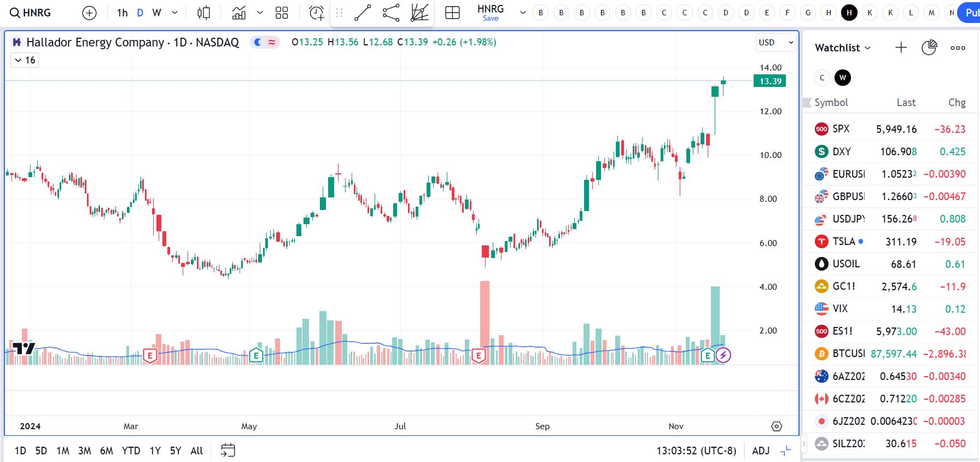Open the watchlist three-dots more menu
Screen dimensions: 980x462
(x=958, y=48)
